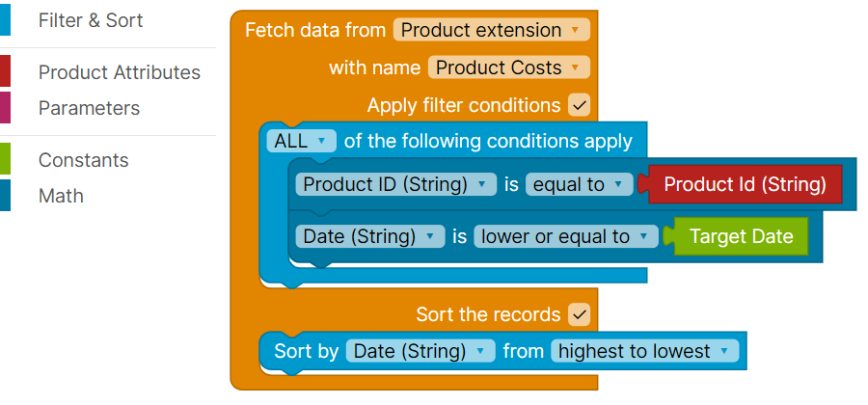Open the Product extension dropdown

pyautogui.click(x=491, y=30)
